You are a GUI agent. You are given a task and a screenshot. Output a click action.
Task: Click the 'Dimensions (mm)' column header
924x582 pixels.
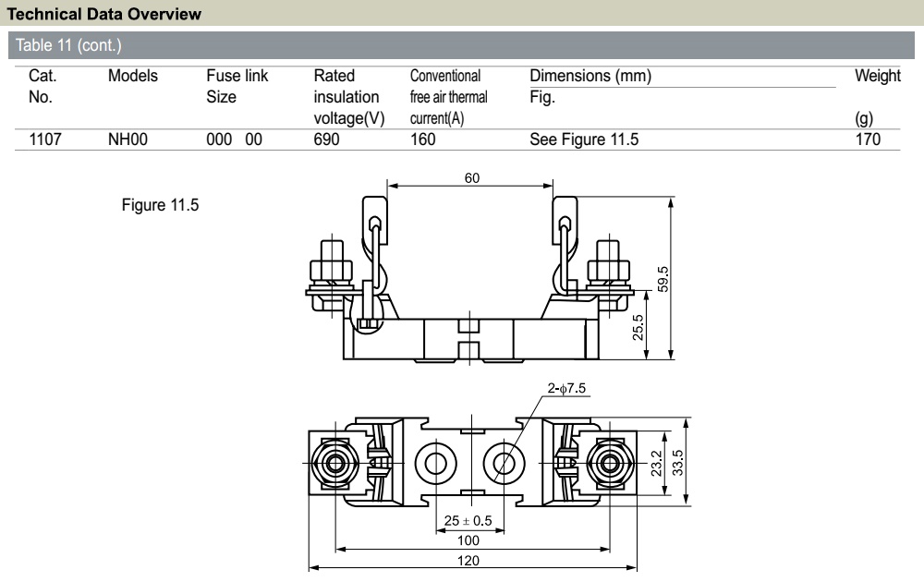click(590, 76)
